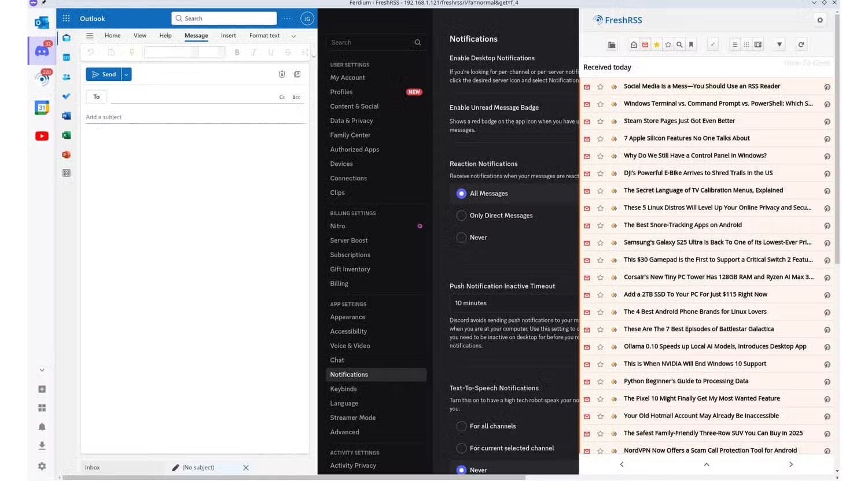Viewport: 868px width, 488px height.
Task: Click Ferdium notifications bell icon
Action: coord(42,427)
